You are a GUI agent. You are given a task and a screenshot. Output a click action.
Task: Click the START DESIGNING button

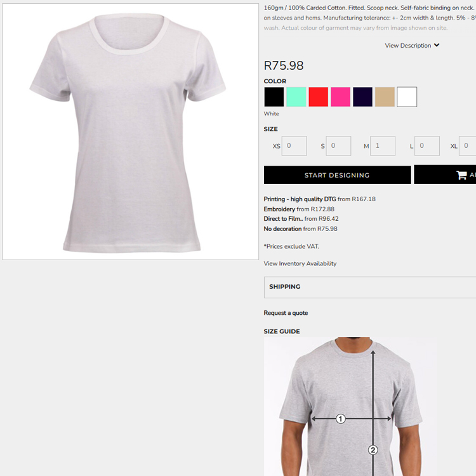[337, 175]
